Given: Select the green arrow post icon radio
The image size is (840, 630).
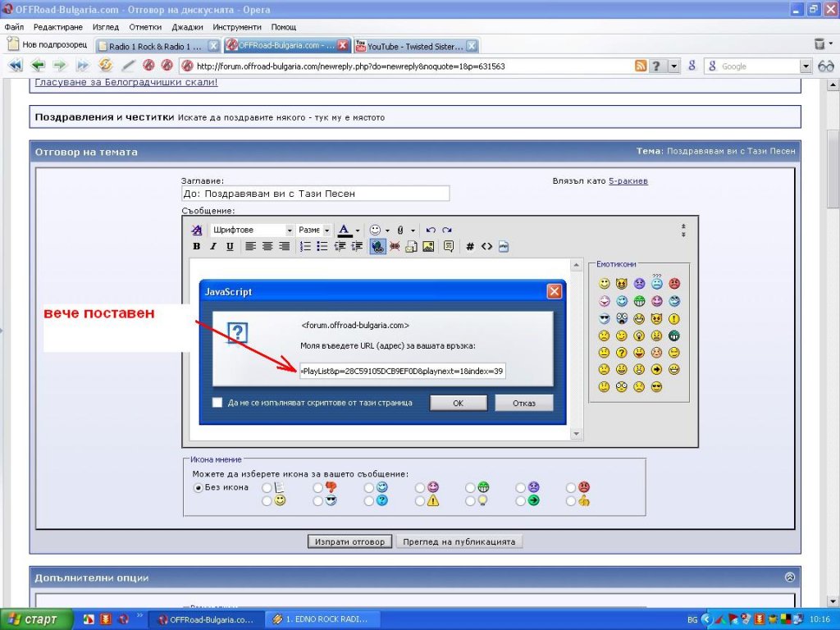Looking at the screenshot, I should [520, 501].
